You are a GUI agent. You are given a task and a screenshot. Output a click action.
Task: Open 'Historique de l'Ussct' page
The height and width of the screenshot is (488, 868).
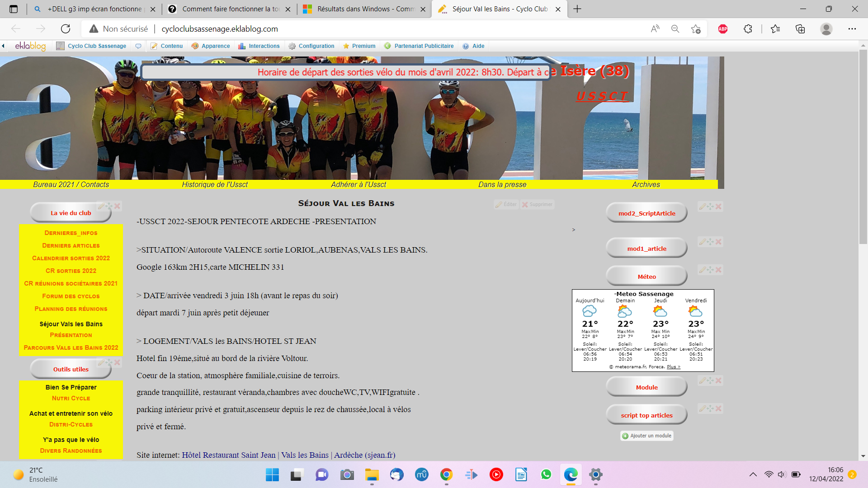[215, 184]
